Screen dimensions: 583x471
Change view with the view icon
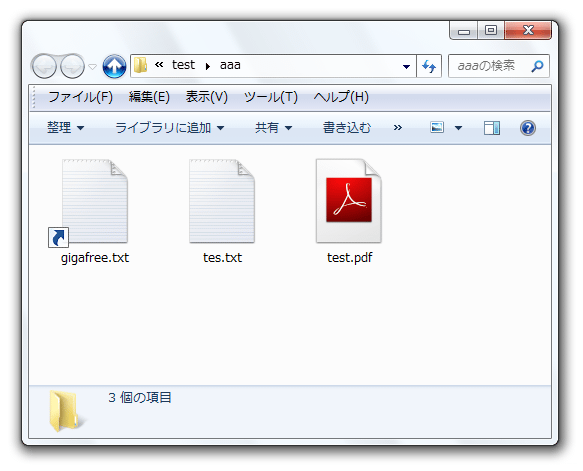pyautogui.click(x=437, y=128)
